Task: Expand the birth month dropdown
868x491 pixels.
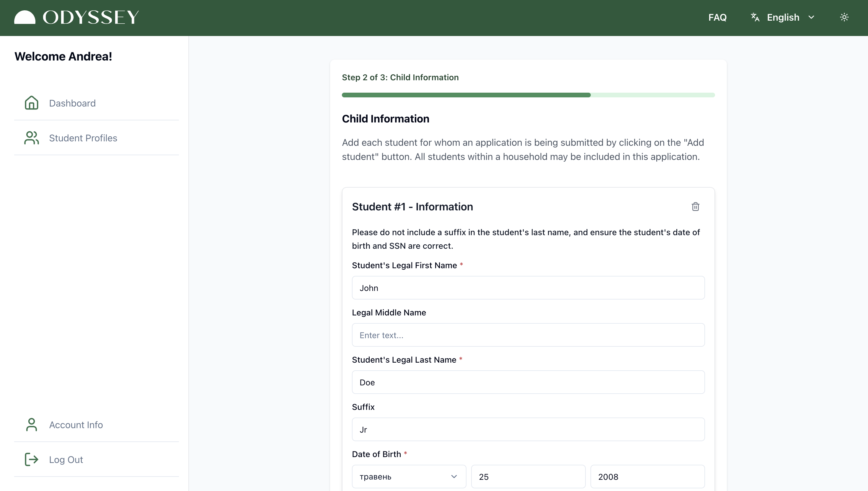Action: [409, 477]
